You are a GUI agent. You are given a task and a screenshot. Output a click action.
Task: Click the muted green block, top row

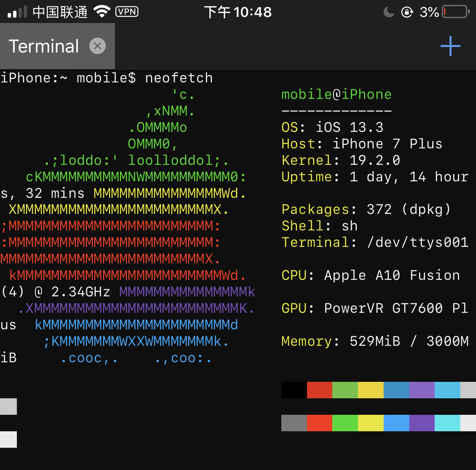click(x=345, y=390)
